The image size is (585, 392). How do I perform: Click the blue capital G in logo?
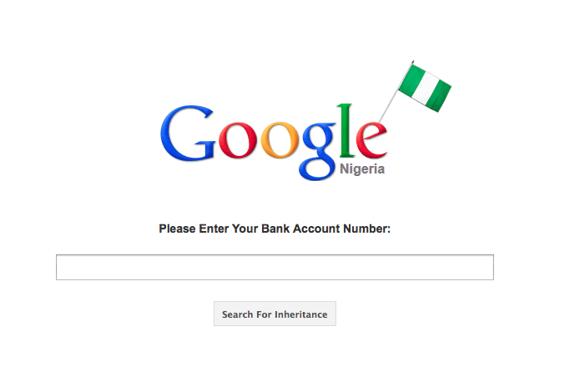pyautogui.click(x=188, y=133)
